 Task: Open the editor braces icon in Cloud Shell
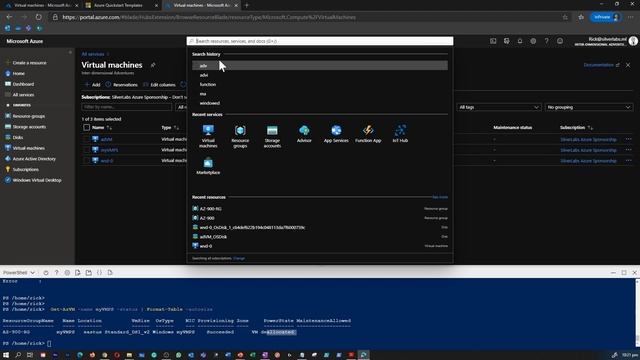[99, 273]
